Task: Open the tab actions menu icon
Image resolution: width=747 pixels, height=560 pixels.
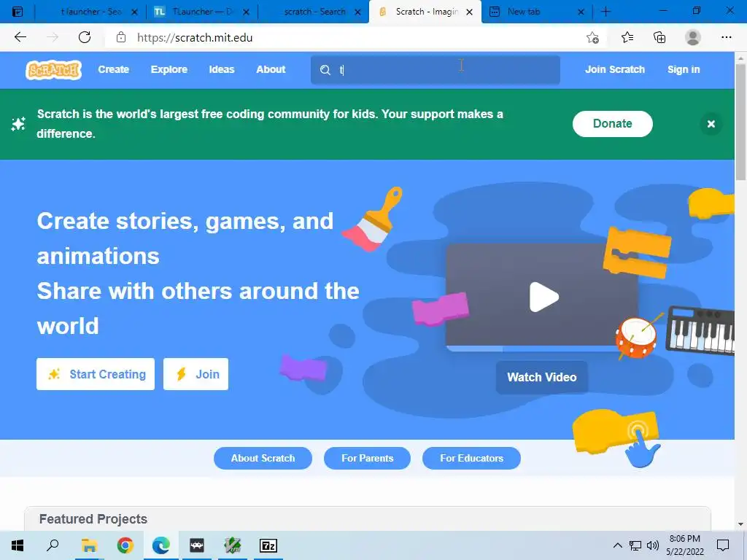Action: tap(18, 12)
